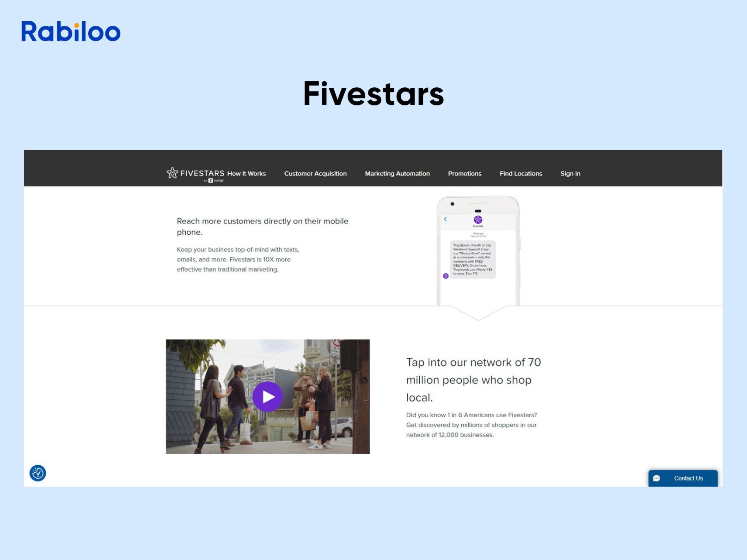
Task: Open the How It Works menu
Action: click(246, 174)
